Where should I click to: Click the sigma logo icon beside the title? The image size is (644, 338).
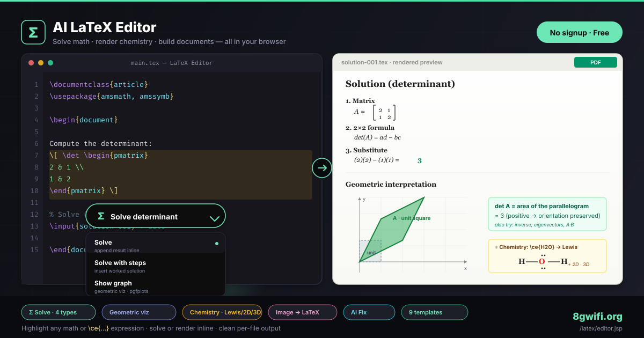(x=33, y=32)
